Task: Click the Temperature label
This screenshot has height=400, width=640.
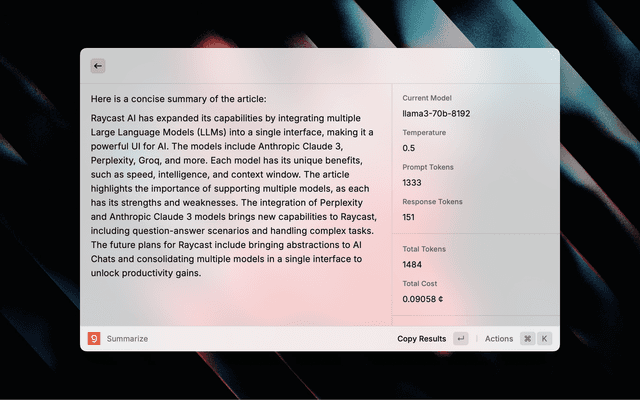Action: [424, 132]
